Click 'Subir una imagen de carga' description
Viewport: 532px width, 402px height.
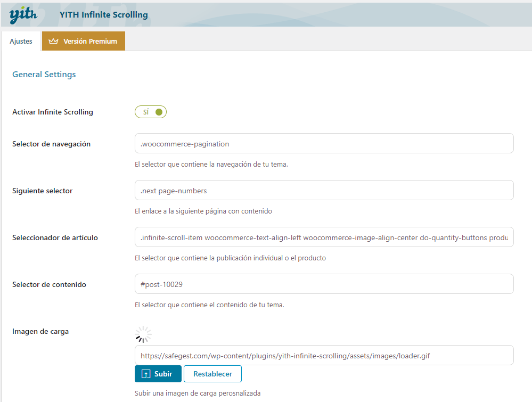point(198,393)
